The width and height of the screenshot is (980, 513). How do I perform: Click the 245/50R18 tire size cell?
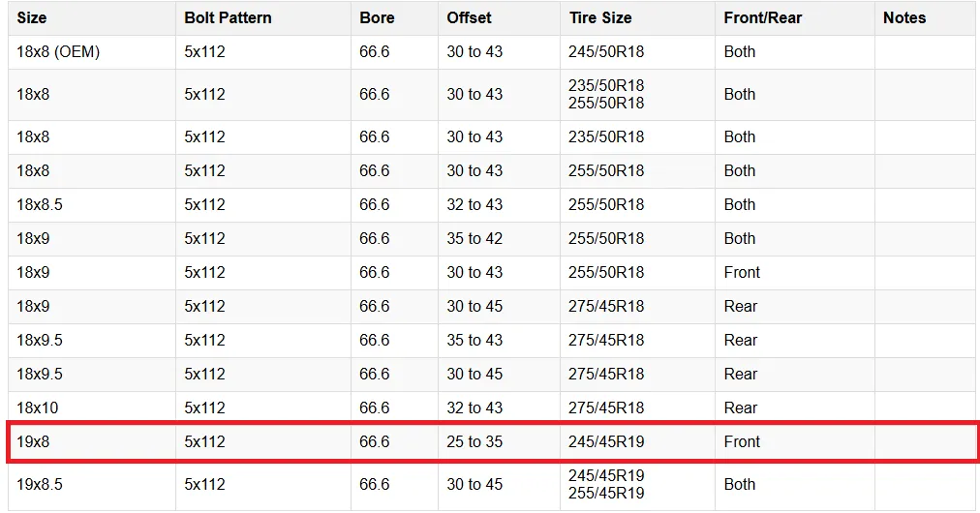point(606,52)
